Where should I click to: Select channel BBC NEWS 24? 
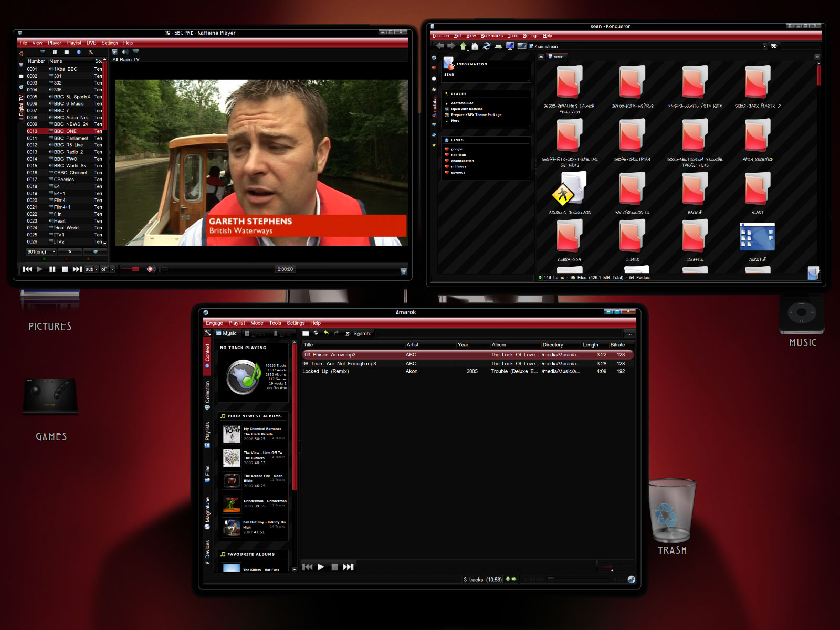[x=64, y=124]
